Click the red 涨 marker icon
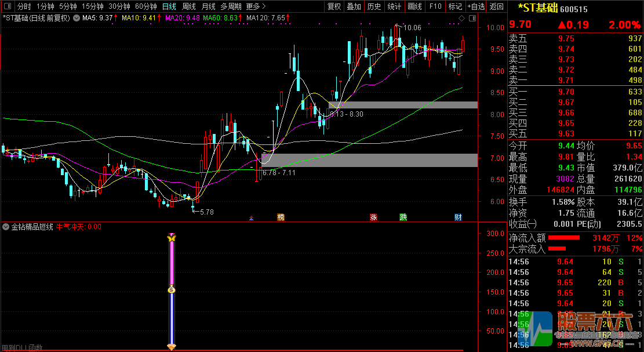The height and width of the screenshot is (352, 644). pyautogui.click(x=374, y=217)
